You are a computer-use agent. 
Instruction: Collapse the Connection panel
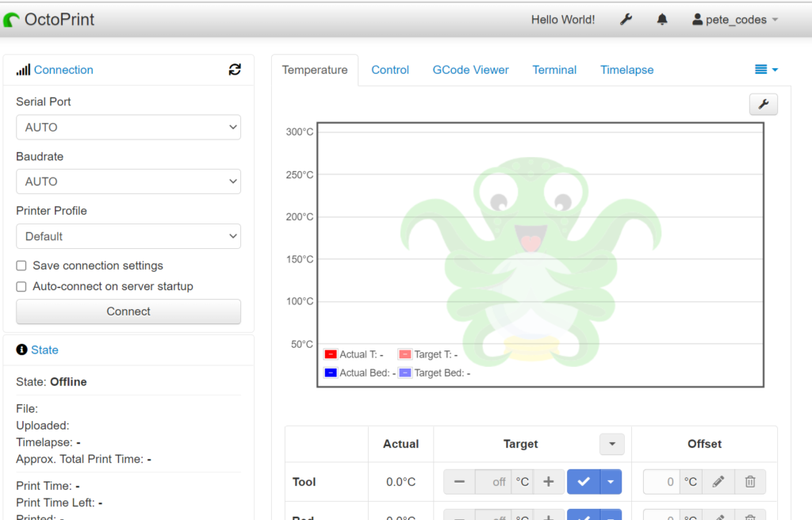pyautogui.click(x=63, y=70)
